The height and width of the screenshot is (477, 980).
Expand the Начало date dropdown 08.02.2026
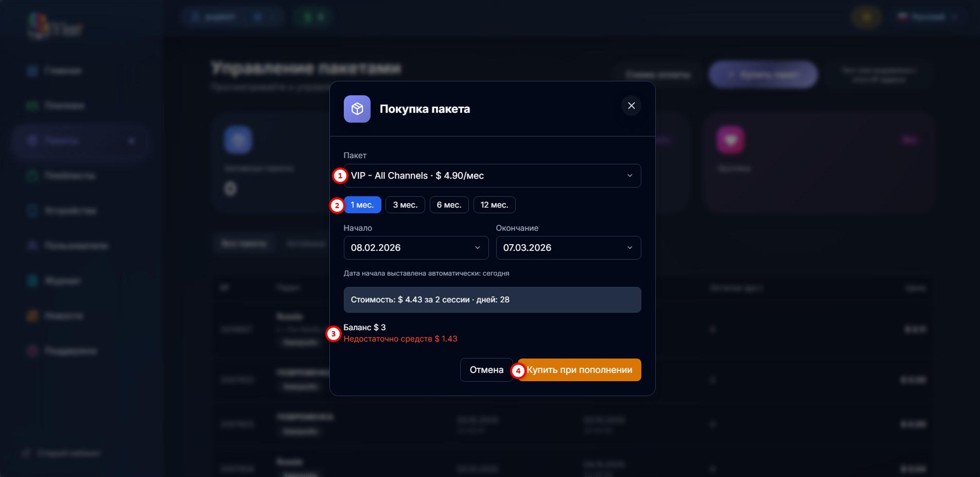coord(415,248)
